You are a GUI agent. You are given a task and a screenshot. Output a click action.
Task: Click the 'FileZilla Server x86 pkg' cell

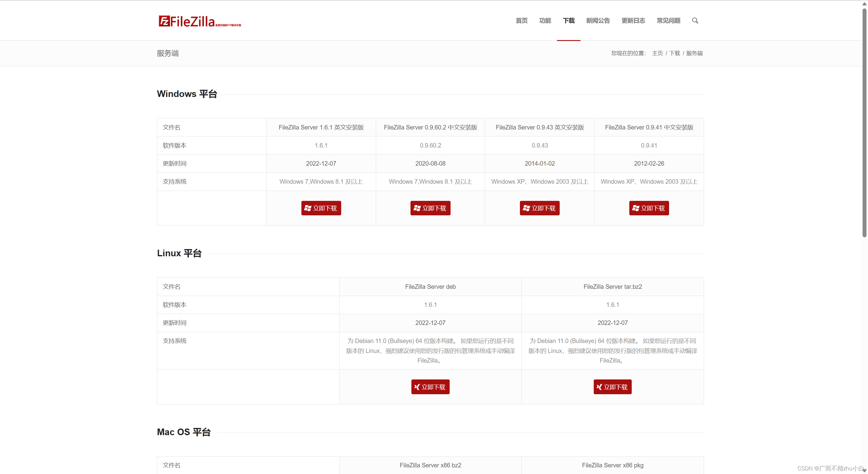(x=613, y=465)
